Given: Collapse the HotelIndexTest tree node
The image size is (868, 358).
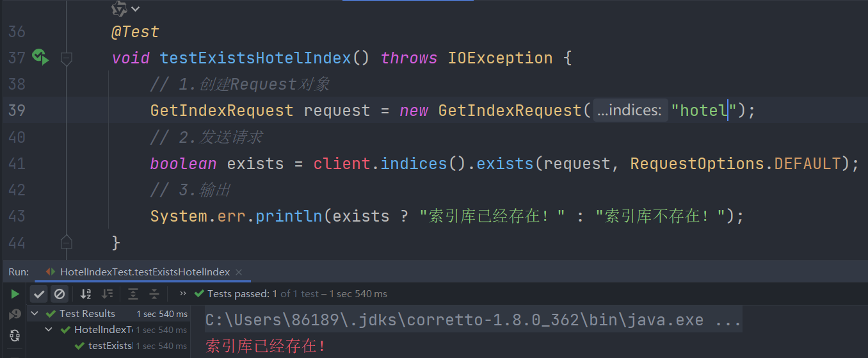Looking at the screenshot, I should (x=49, y=330).
